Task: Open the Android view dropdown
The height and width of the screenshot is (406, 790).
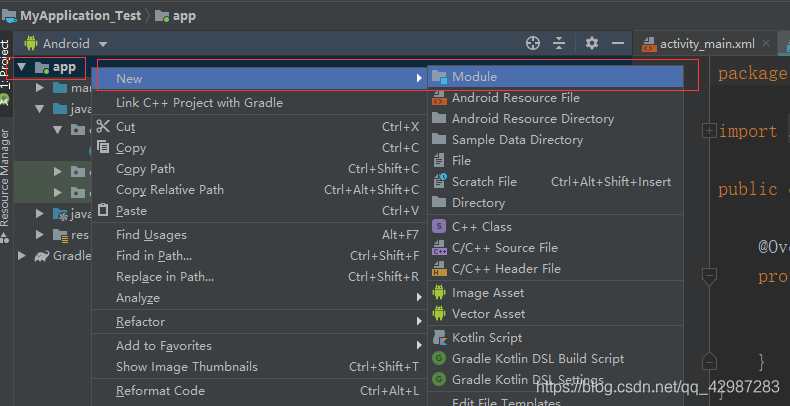Action: pyautogui.click(x=66, y=44)
